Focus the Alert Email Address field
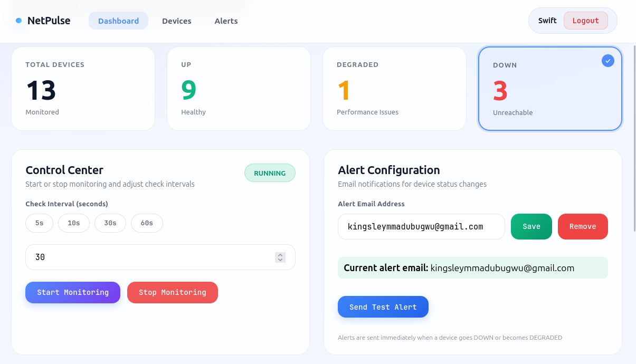The width and height of the screenshot is (636, 364). click(421, 226)
